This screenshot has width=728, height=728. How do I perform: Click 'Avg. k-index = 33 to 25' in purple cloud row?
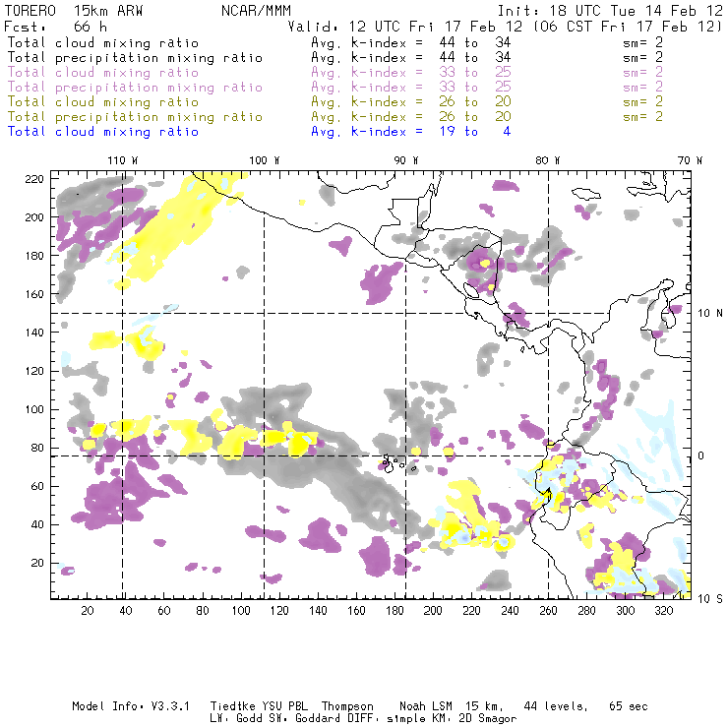coord(411,73)
